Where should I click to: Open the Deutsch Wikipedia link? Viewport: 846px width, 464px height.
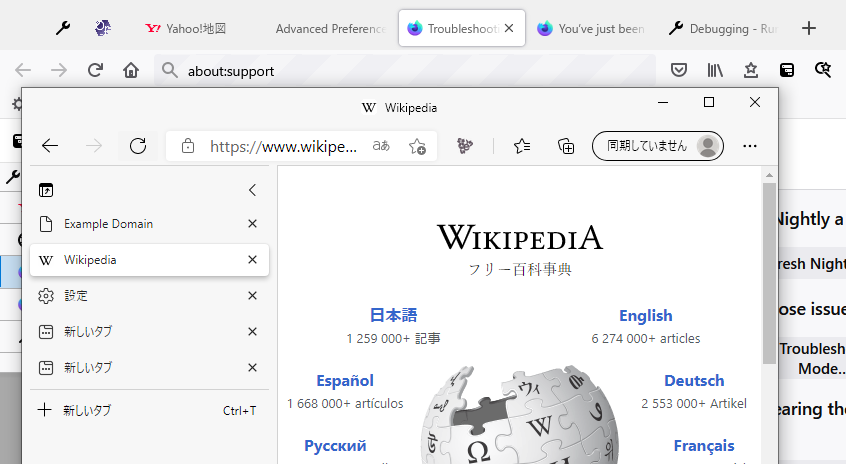pyautogui.click(x=694, y=381)
